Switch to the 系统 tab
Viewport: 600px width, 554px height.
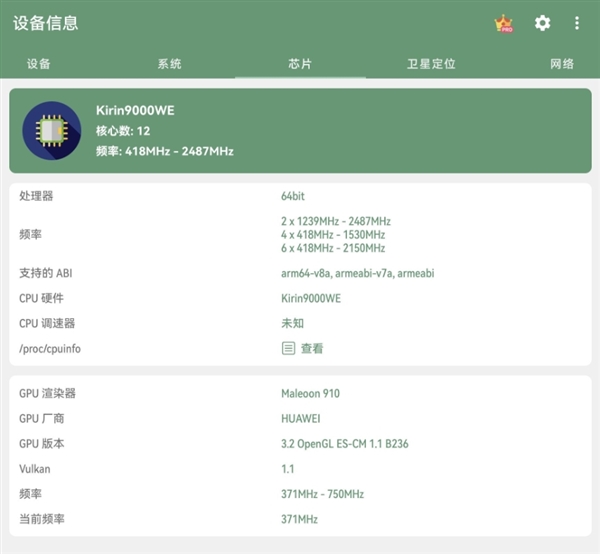[169, 64]
